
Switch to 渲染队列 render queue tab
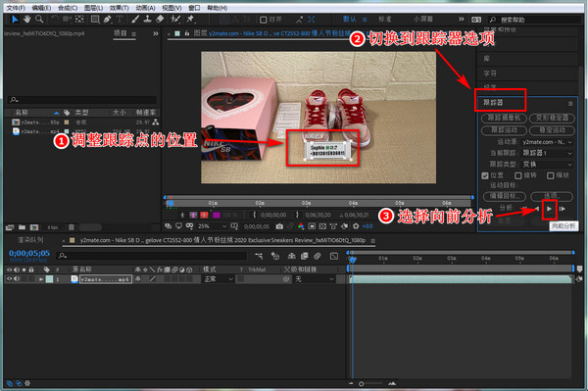(30, 240)
